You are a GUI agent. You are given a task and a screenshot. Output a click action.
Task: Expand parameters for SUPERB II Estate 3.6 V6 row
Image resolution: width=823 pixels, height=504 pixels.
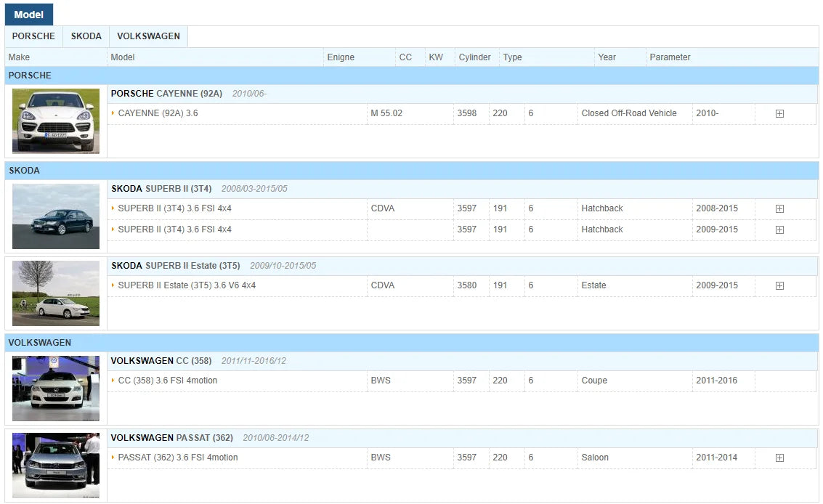point(779,286)
